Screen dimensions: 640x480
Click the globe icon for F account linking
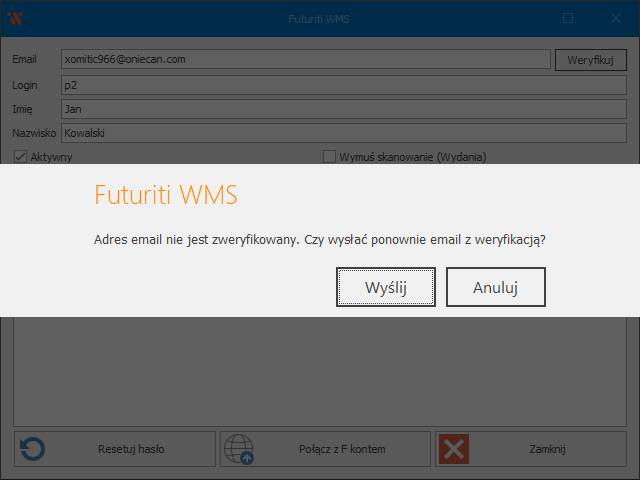pos(238,449)
